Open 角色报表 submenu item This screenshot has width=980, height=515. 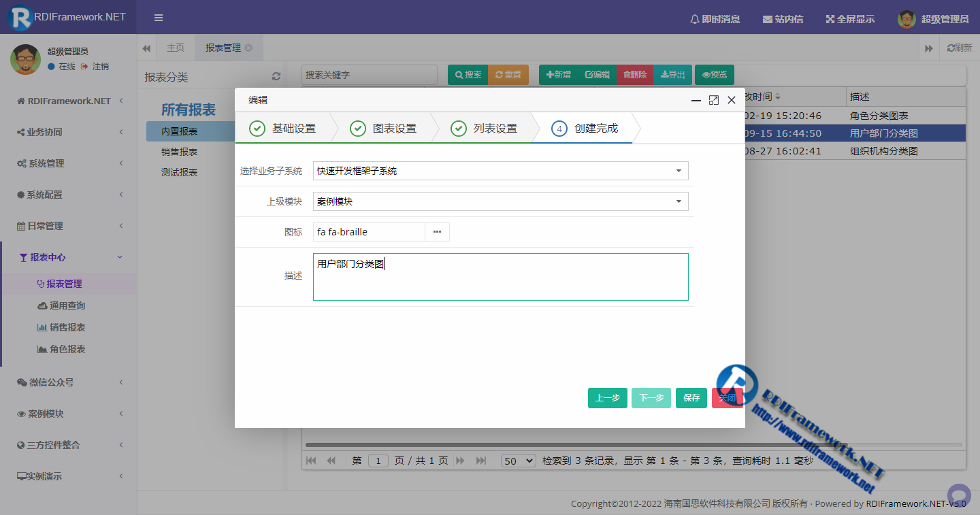68,349
